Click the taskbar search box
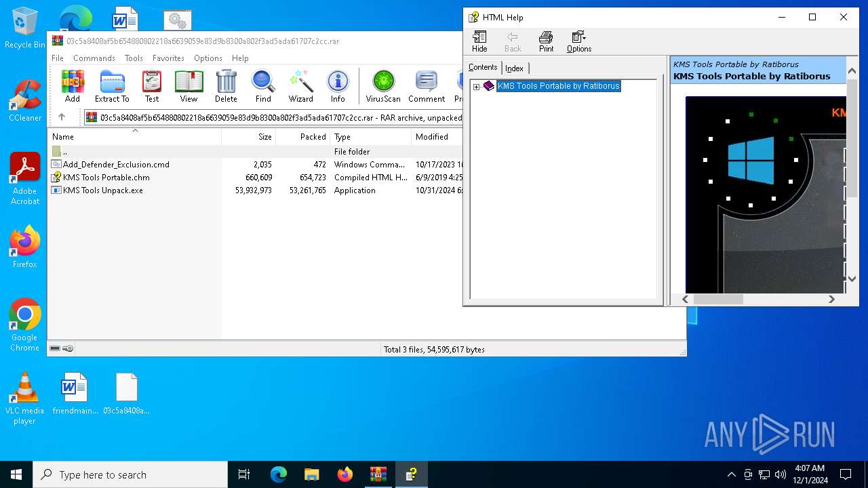 (x=130, y=474)
